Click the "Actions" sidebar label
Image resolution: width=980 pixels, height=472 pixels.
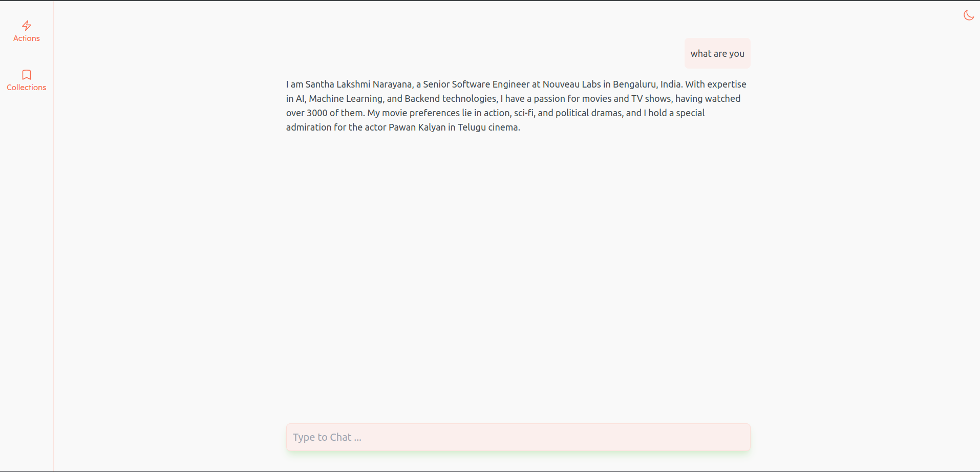(27, 38)
